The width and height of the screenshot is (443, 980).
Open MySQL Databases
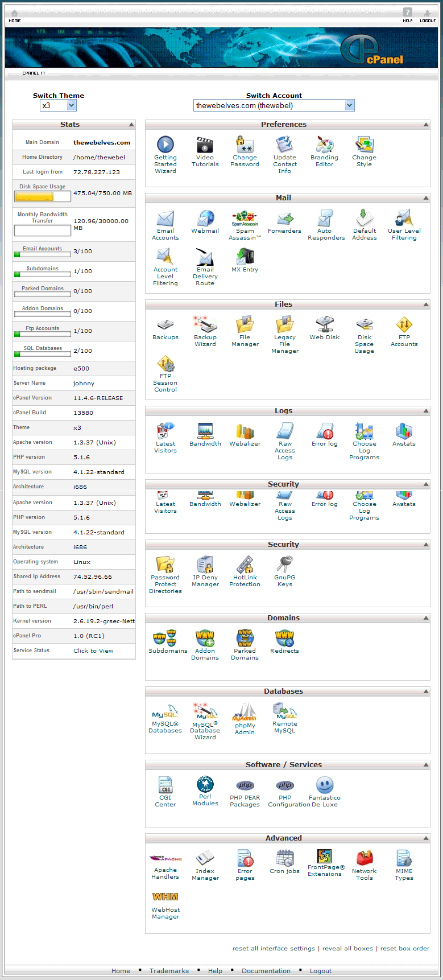pos(165,718)
